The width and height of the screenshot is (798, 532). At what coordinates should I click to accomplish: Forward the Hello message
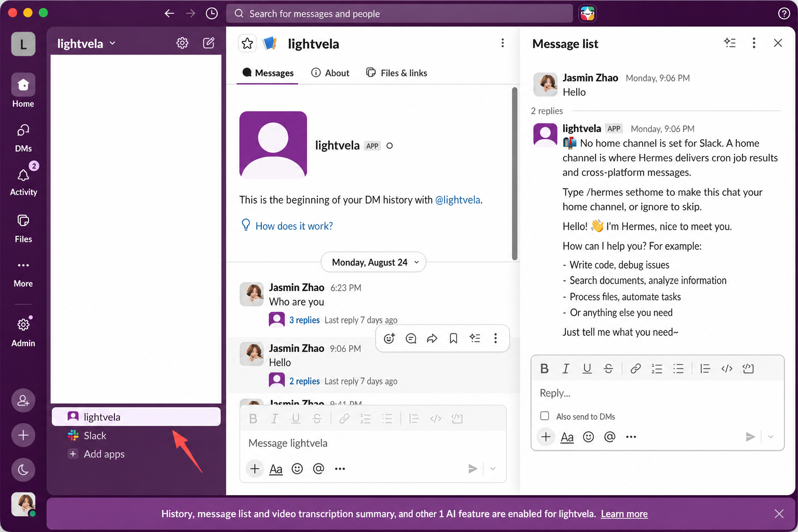[x=432, y=339]
